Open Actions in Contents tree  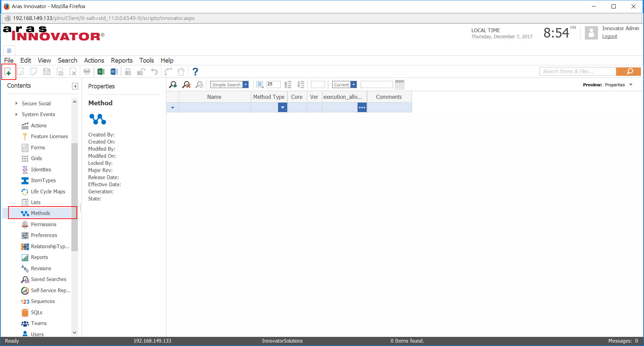[39, 126]
